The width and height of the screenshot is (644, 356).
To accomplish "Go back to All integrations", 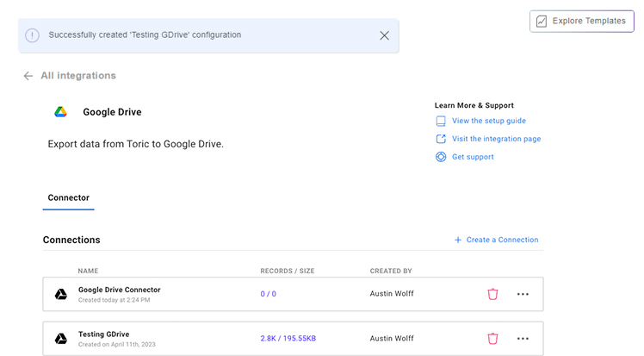I will (78, 76).
